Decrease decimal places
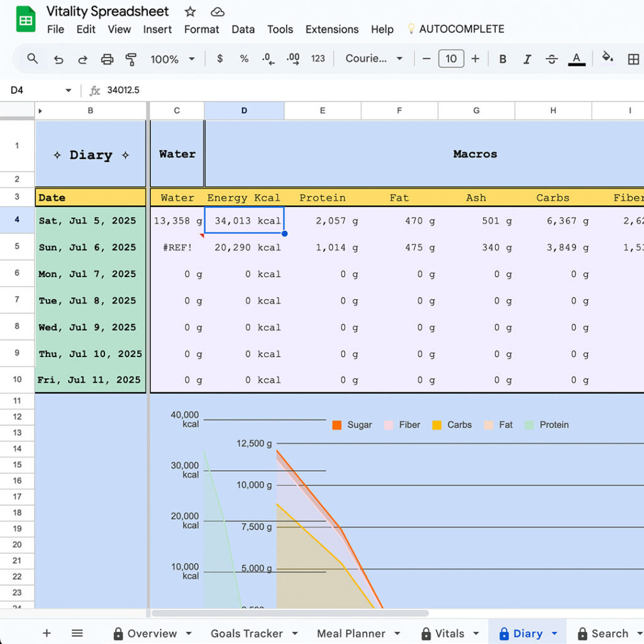644x644 pixels. [268, 58]
